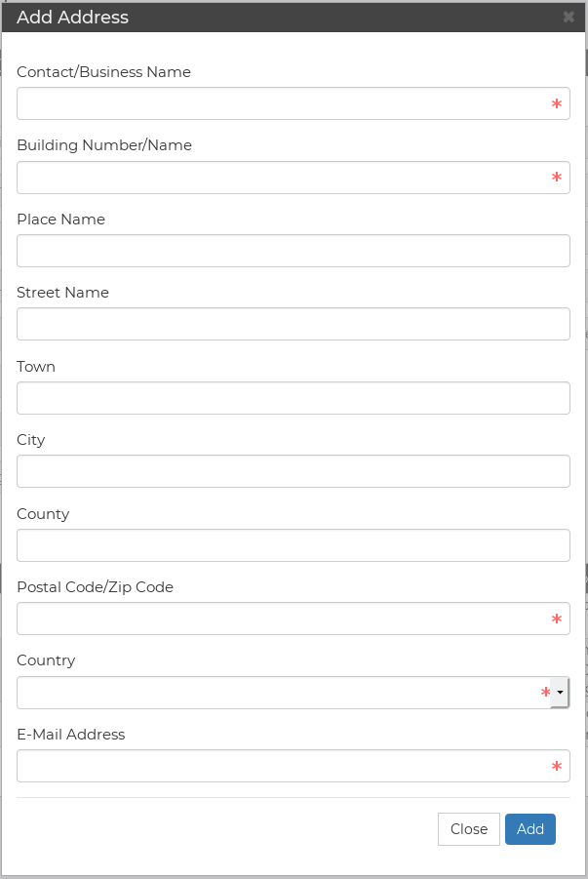Open the Country dropdown arrow
Screen dimensions: 588x879
click(560, 693)
